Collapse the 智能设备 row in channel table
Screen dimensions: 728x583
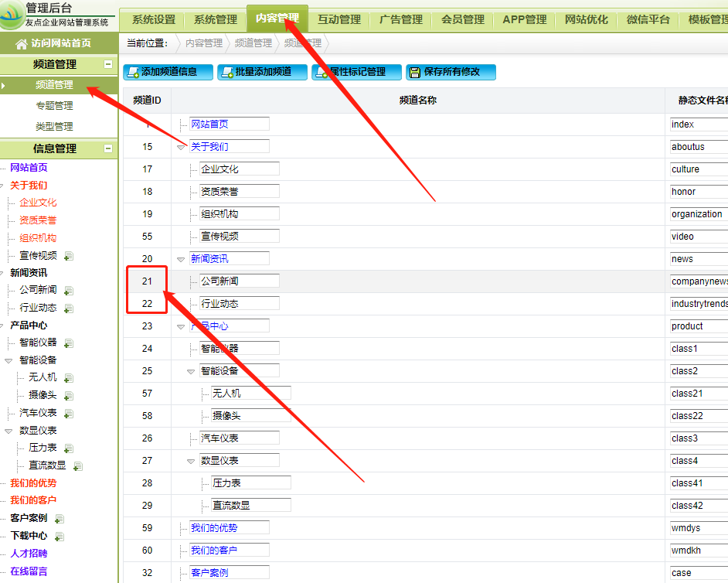tap(192, 371)
